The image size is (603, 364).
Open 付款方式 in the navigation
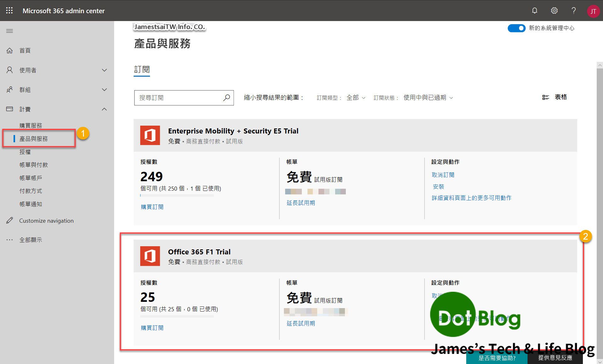point(31,191)
